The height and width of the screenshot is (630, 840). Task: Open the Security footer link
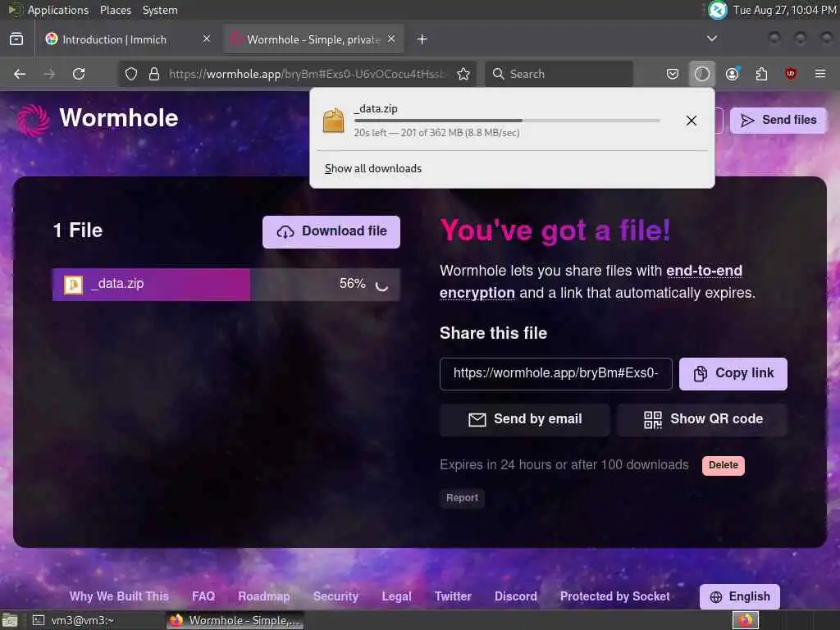336,596
